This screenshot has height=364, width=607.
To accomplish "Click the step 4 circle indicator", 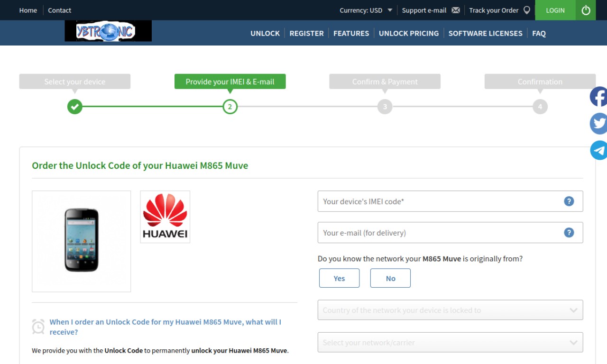I will point(540,107).
